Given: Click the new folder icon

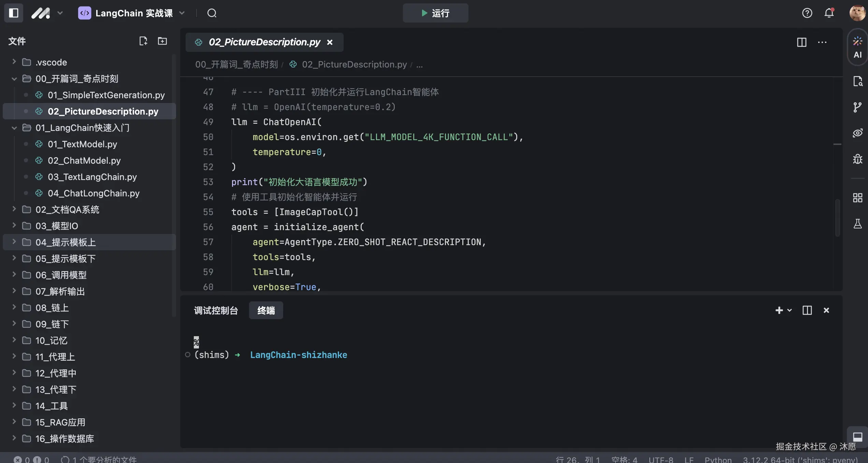Looking at the screenshot, I should pyautogui.click(x=162, y=41).
